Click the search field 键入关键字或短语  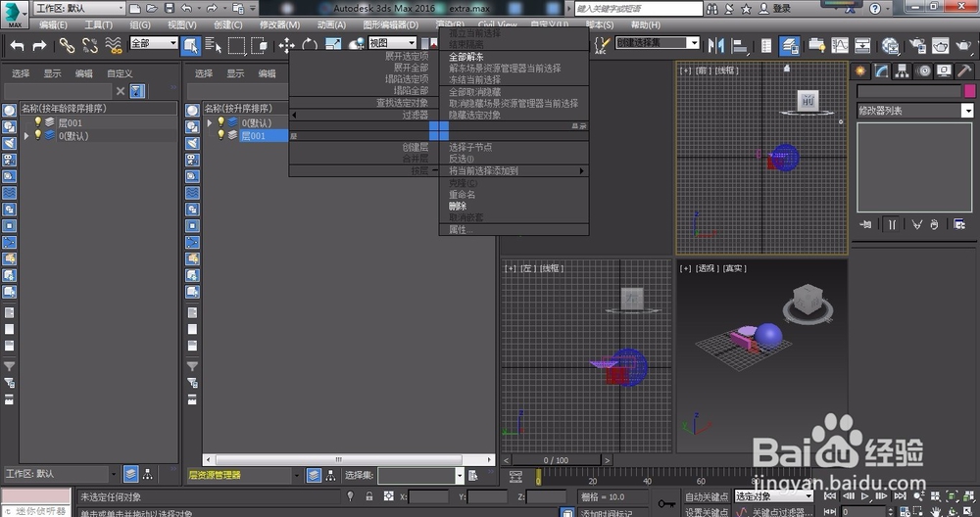(638, 9)
